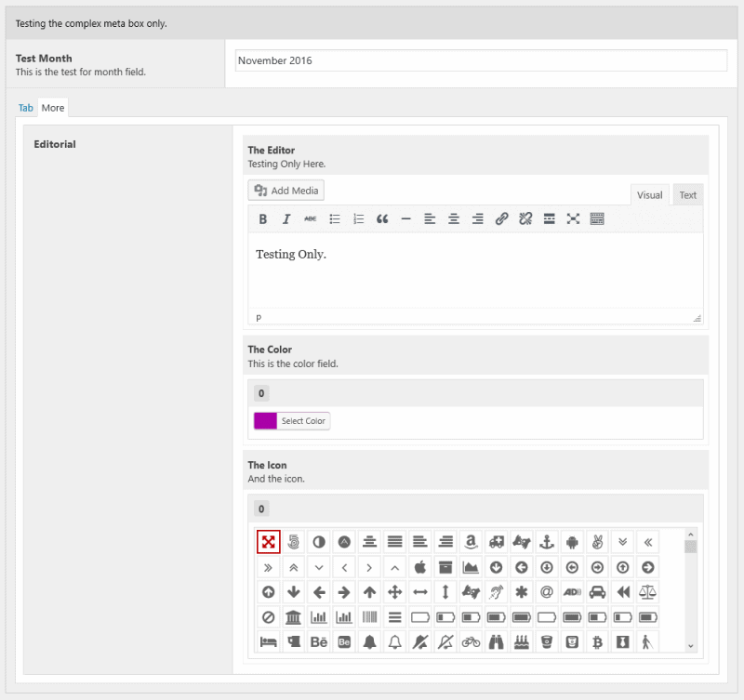Pick the balance scale icon

click(x=648, y=592)
